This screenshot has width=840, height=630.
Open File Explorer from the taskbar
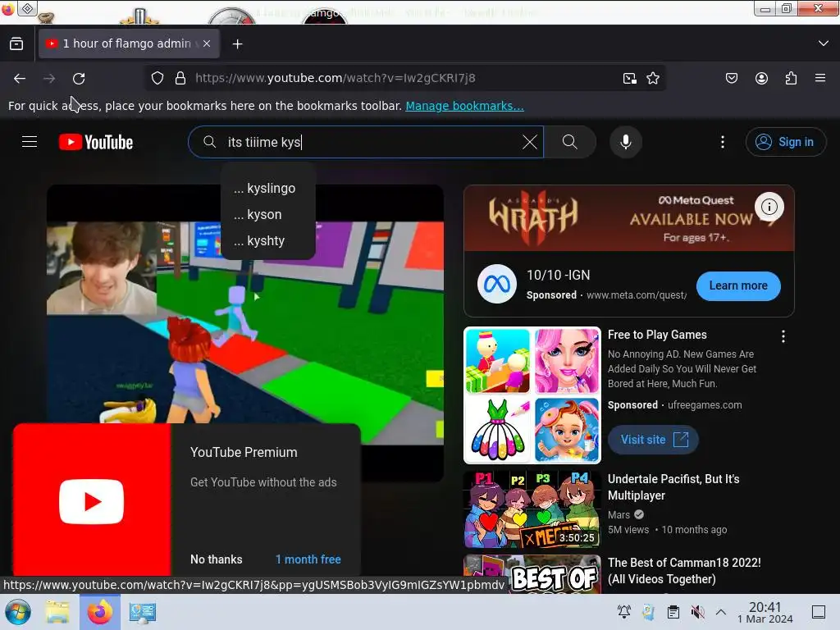(x=57, y=612)
